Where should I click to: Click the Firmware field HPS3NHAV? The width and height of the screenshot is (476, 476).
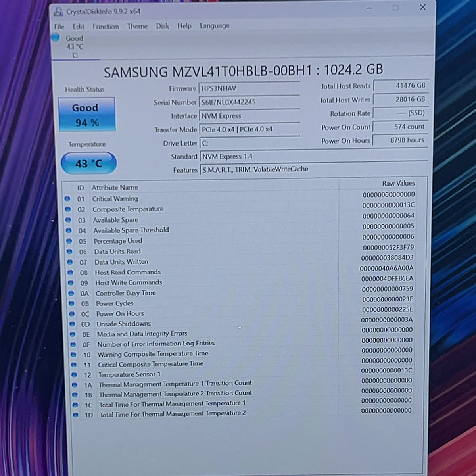tap(250, 88)
